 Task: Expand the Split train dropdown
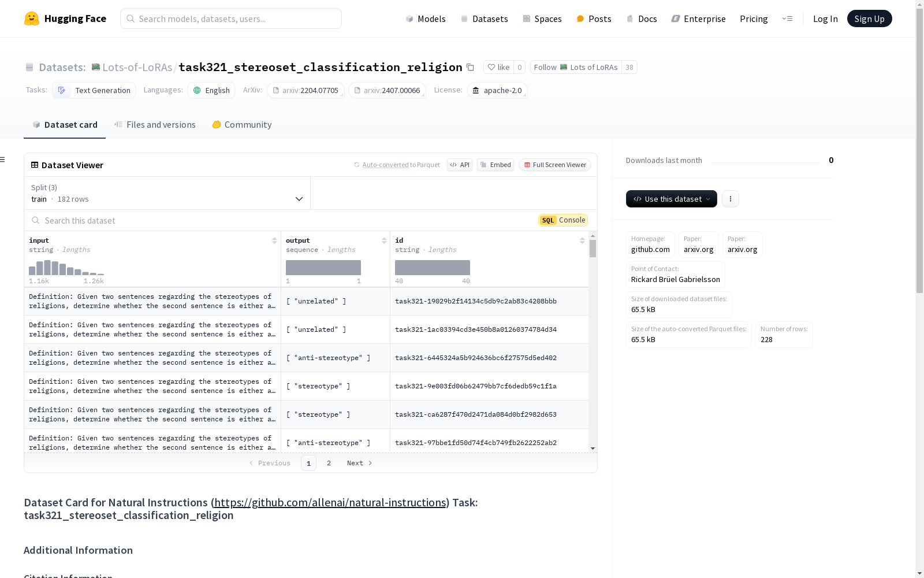pyautogui.click(x=167, y=193)
